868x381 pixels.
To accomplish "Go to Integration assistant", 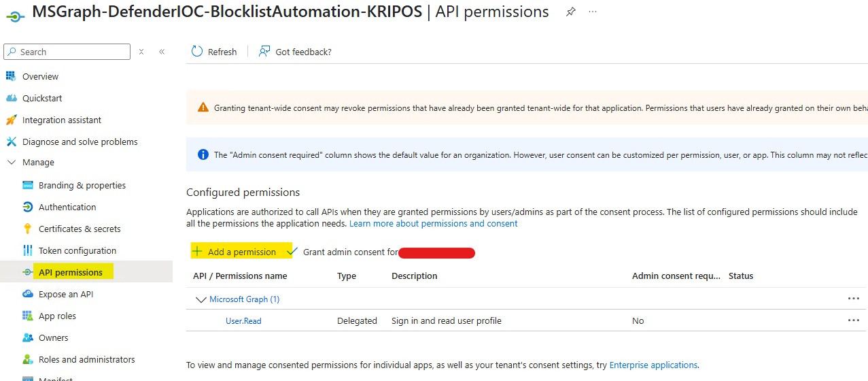I will pyautogui.click(x=62, y=120).
